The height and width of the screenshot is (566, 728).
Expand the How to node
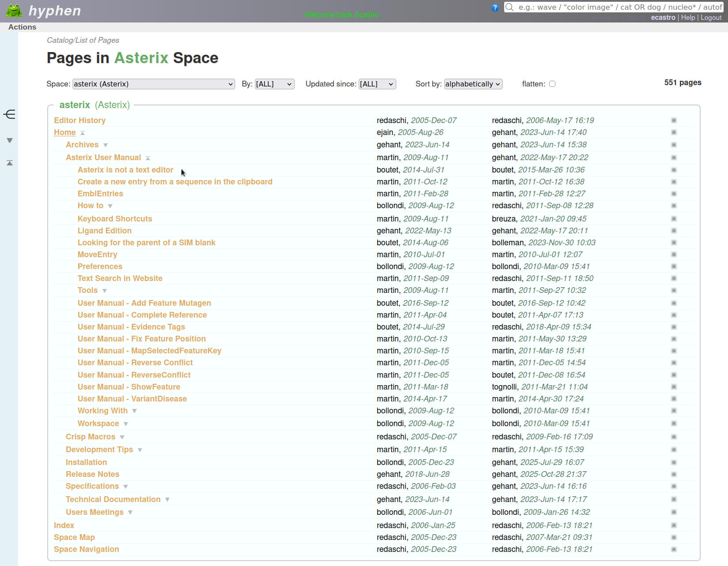110,206
